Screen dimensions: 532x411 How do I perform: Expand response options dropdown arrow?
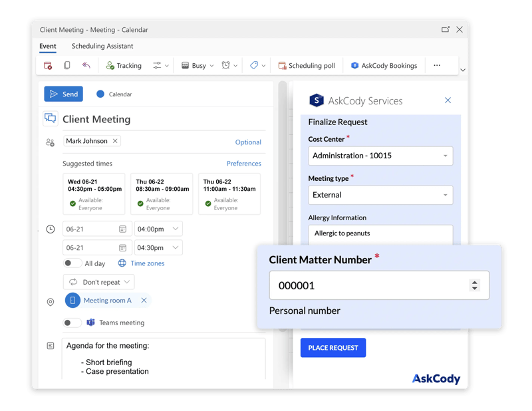(167, 66)
